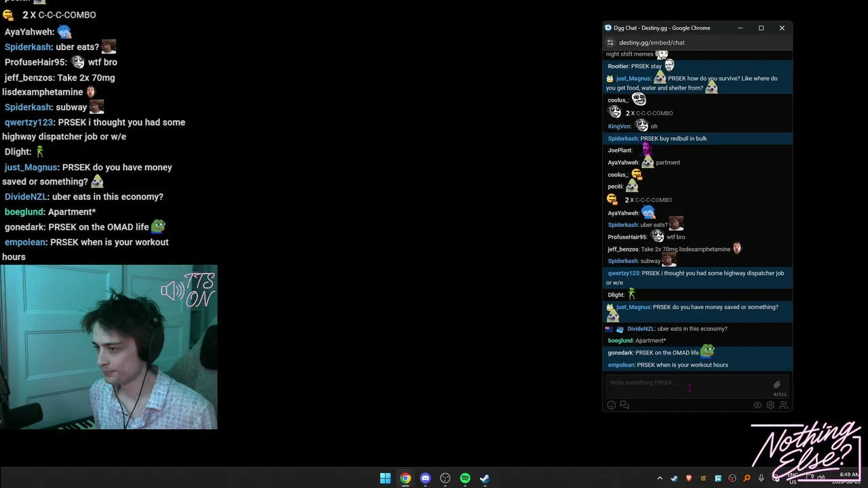Open the orange magnifier tray icon
This screenshot has height=488, width=868.
[x=747, y=479]
